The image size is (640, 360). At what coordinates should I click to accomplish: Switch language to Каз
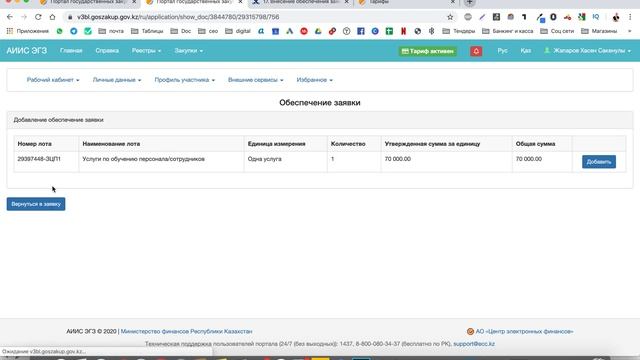(526, 51)
